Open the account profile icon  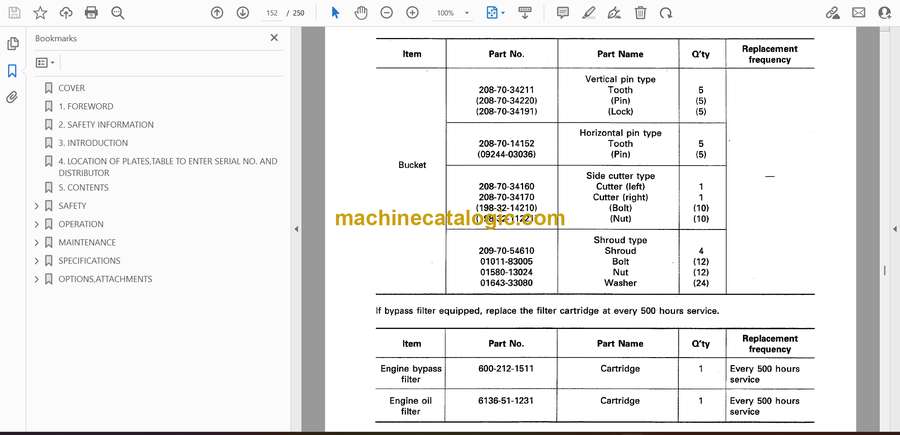[885, 13]
